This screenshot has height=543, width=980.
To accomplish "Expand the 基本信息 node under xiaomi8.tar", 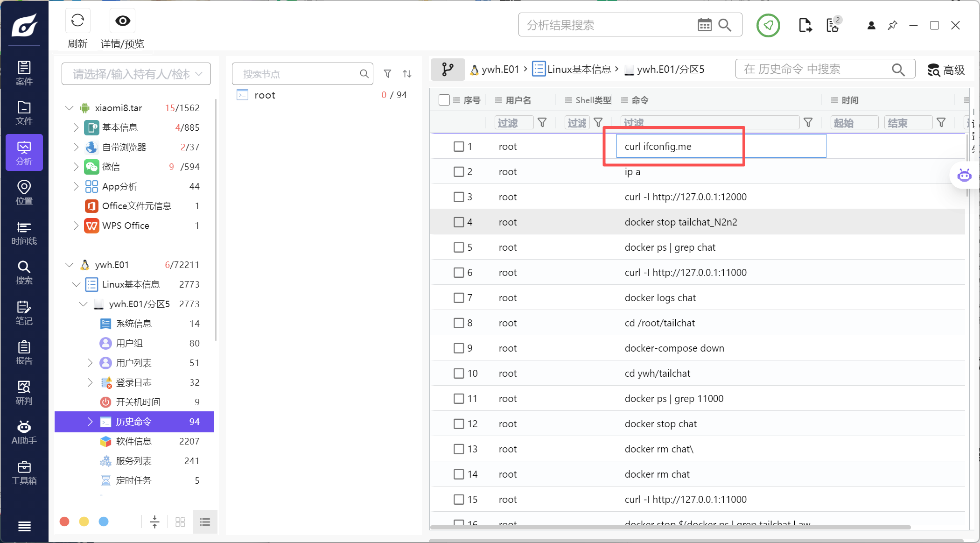I will pyautogui.click(x=76, y=127).
